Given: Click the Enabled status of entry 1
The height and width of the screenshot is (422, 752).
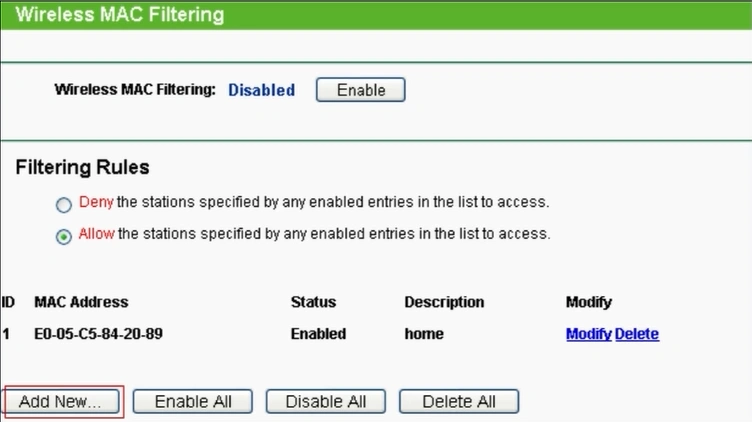Looking at the screenshot, I should [x=318, y=334].
